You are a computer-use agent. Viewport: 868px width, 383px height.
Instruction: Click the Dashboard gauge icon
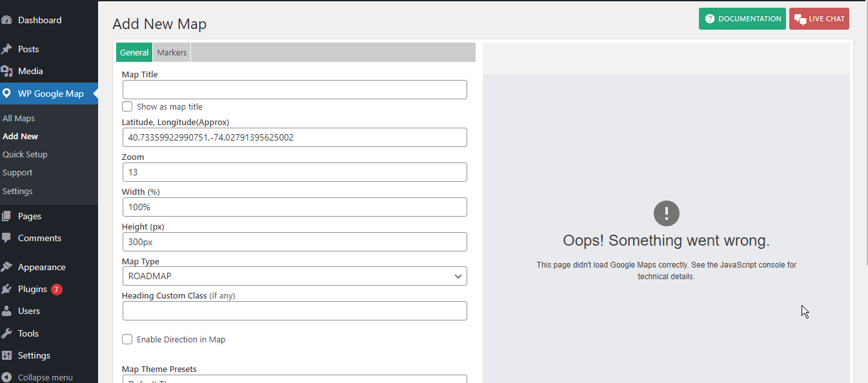(x=7, y=20)
